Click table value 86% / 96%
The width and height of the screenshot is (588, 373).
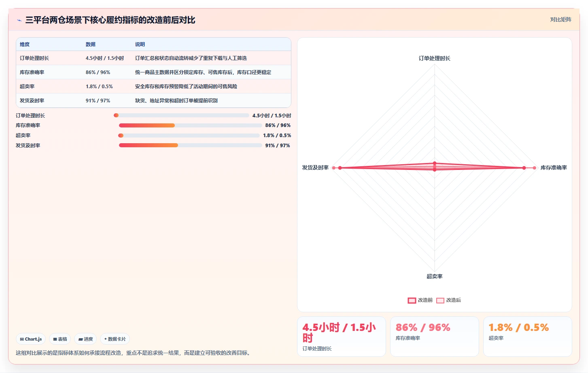(x=98, y=72)
